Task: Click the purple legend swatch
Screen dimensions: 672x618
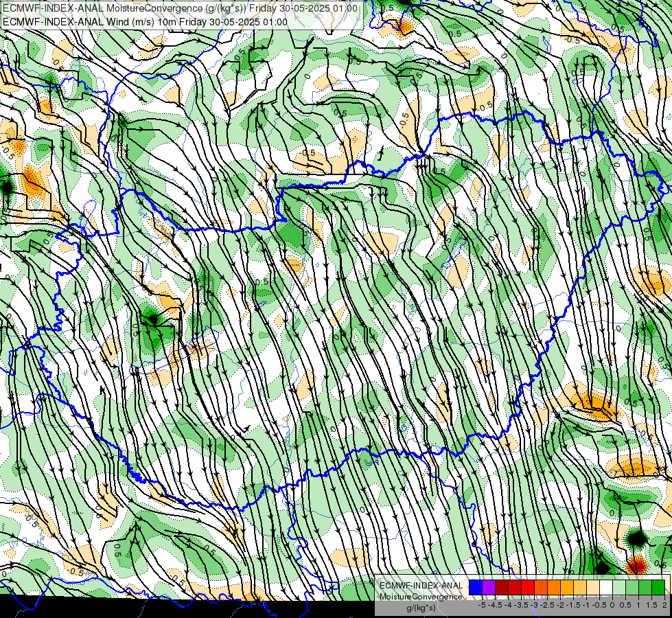Action: (x=489, y=587)
